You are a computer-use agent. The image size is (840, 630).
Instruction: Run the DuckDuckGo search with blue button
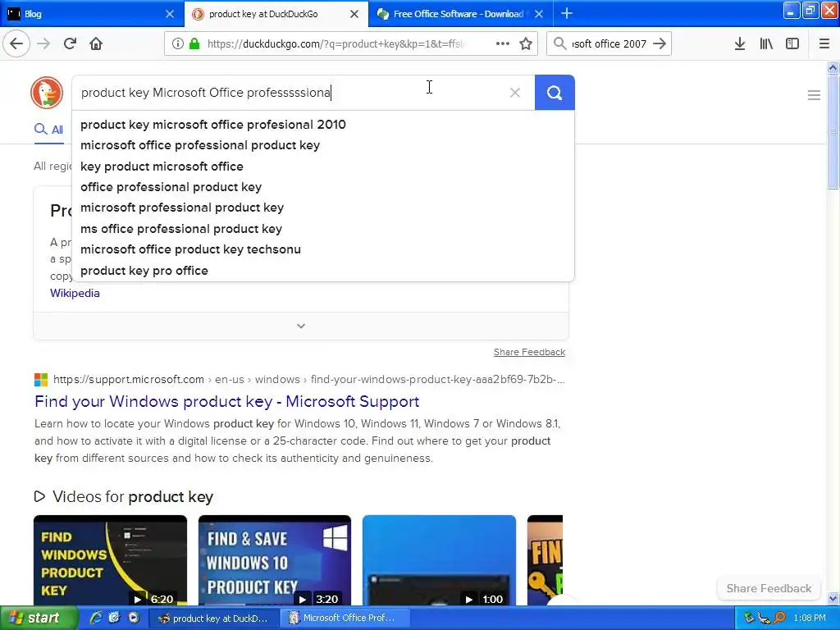tap(555, 93)
